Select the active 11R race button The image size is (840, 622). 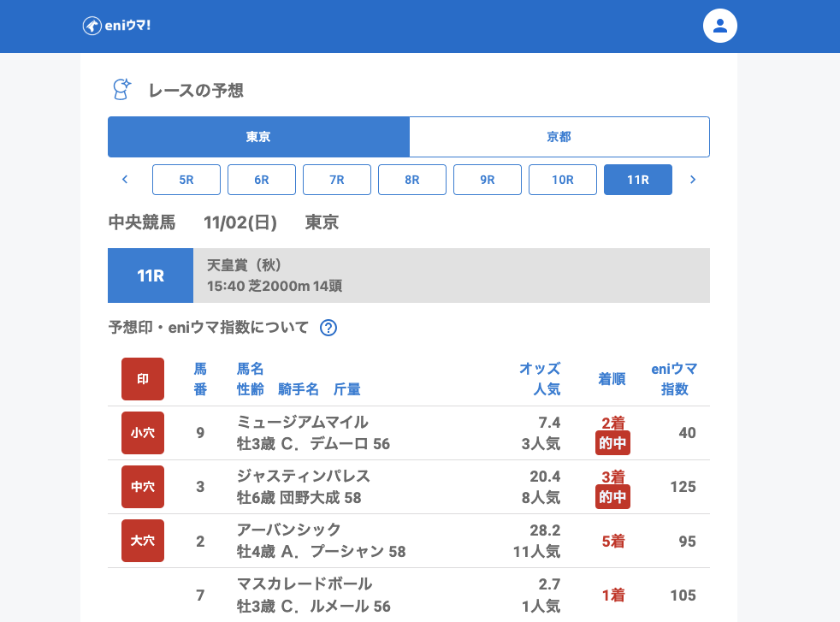pos(638,180)
